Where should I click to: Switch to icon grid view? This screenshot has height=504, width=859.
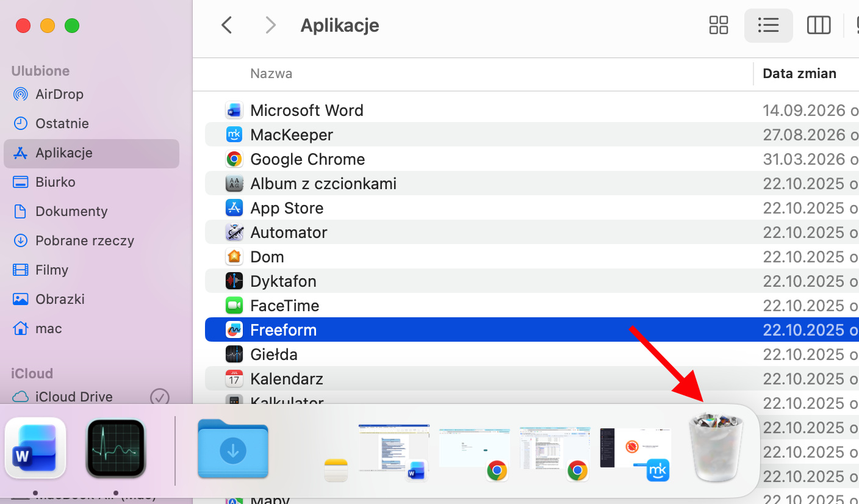click(x=719, y=25)
